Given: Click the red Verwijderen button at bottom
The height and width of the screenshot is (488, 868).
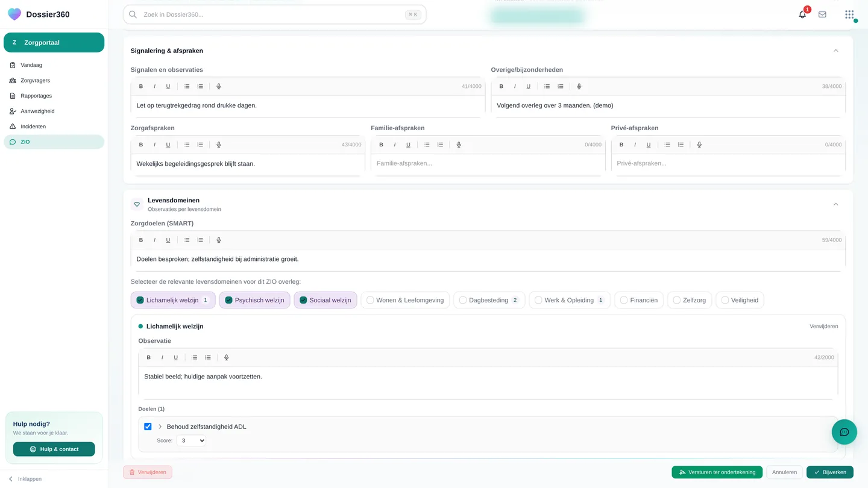Looking at the screenshot, I should pyautogui.click(x=148, y=472).
